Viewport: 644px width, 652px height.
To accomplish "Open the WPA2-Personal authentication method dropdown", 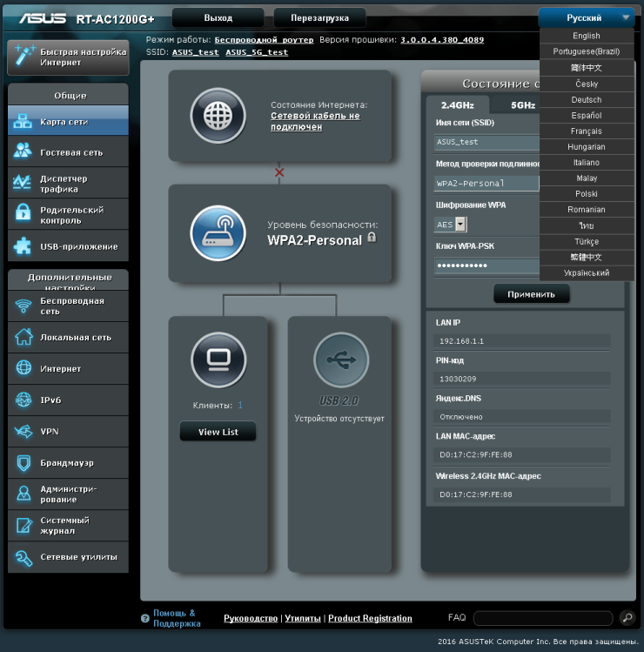I will point(486,184).
